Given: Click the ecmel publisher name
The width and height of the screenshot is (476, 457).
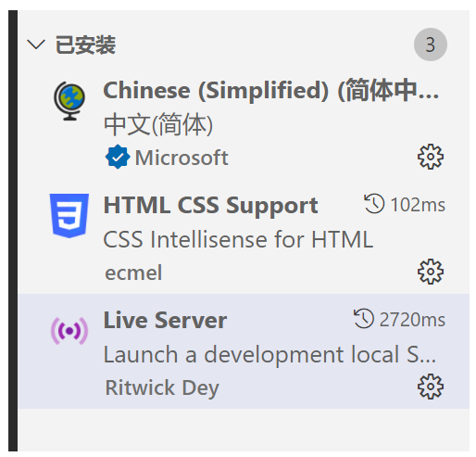Looking at the screenshot, I should pyautogui.click(x=133, y=273).
